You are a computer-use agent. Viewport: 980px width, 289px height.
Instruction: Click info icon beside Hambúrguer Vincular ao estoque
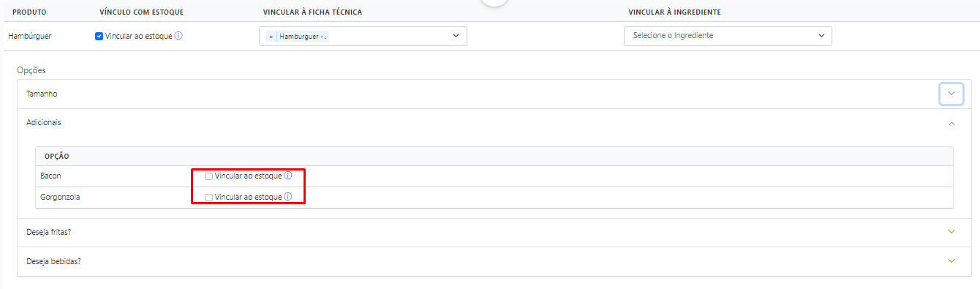click(x=178, y=35)
